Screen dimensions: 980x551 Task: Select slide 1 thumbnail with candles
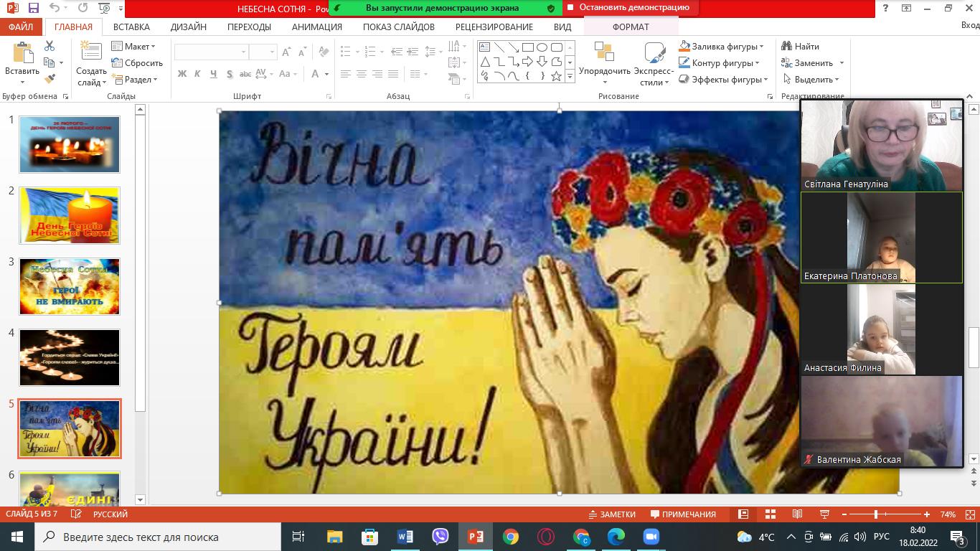click(70, 145)
